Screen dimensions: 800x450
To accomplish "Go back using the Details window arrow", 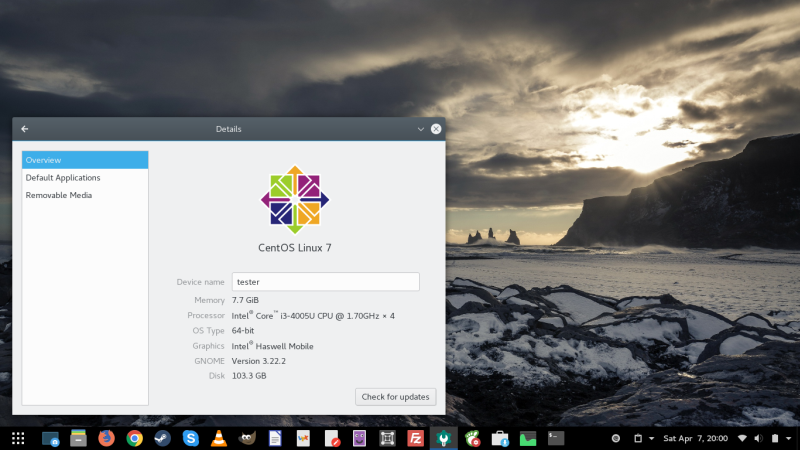I will pyautogui.click(x=25, y=129).
